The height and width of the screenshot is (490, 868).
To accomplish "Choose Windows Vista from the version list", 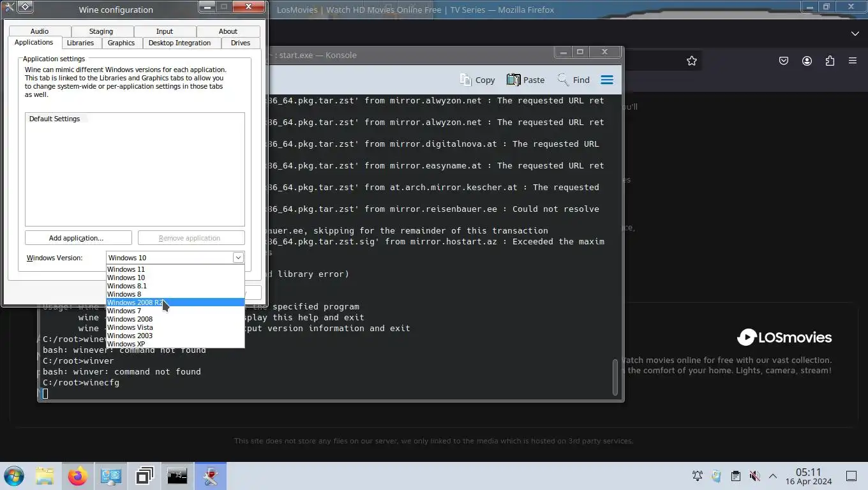I will (175, 327).
